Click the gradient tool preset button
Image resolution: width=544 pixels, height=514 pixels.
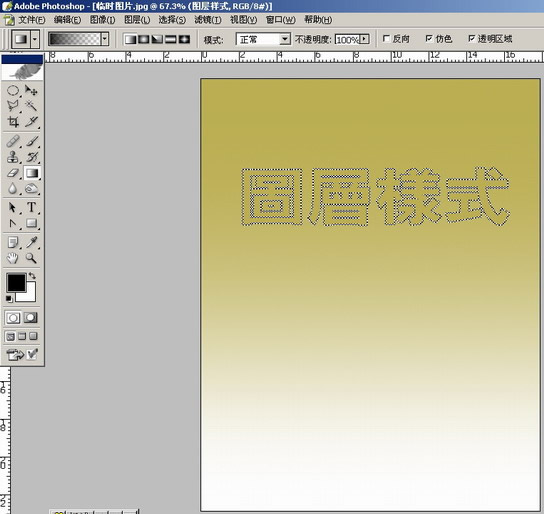point(21,39)
